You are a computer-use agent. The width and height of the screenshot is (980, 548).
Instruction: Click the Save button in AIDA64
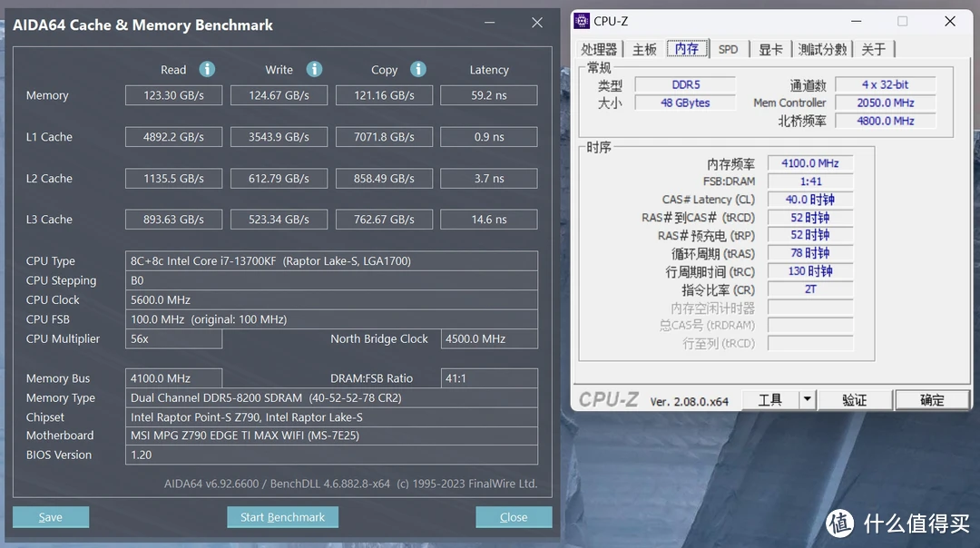tap(51, 517)
